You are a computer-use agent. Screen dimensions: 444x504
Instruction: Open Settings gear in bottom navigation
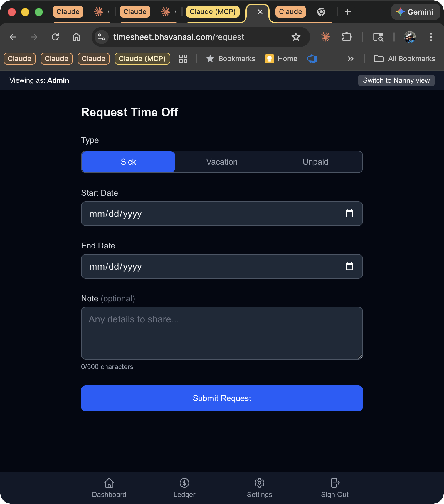(260, 483)
